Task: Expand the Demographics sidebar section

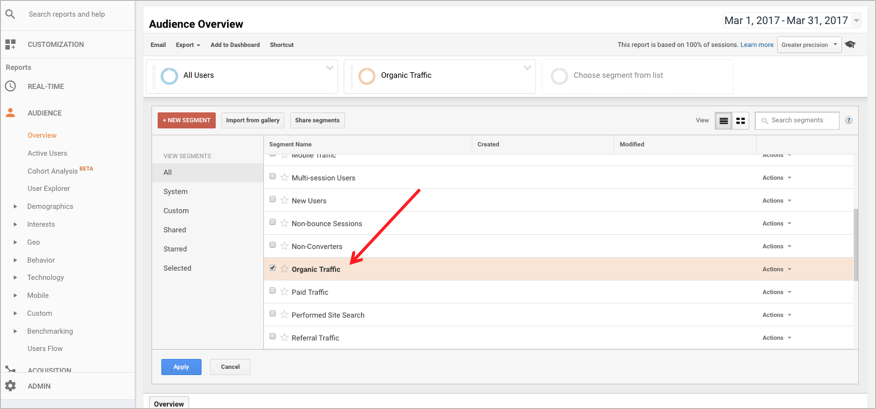Action: click(x=15, y=207)
